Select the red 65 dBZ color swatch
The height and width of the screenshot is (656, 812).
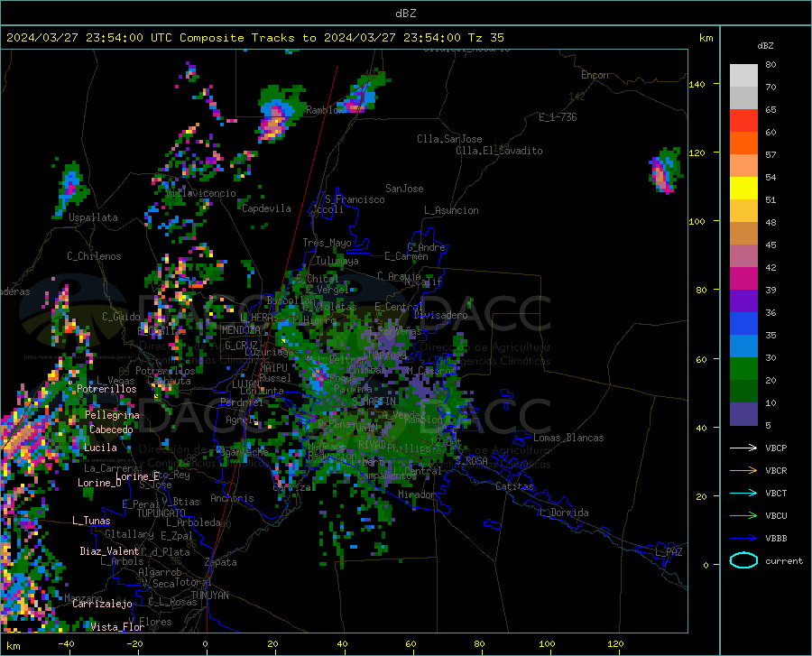point(743,121)
